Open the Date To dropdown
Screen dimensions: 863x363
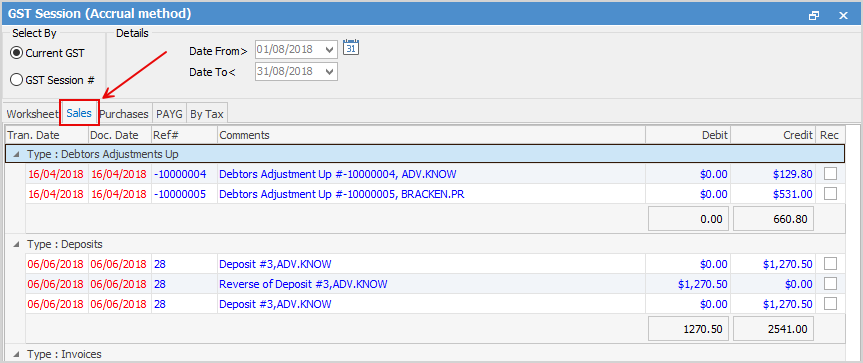pyautogui.click(x=330, y=72)
